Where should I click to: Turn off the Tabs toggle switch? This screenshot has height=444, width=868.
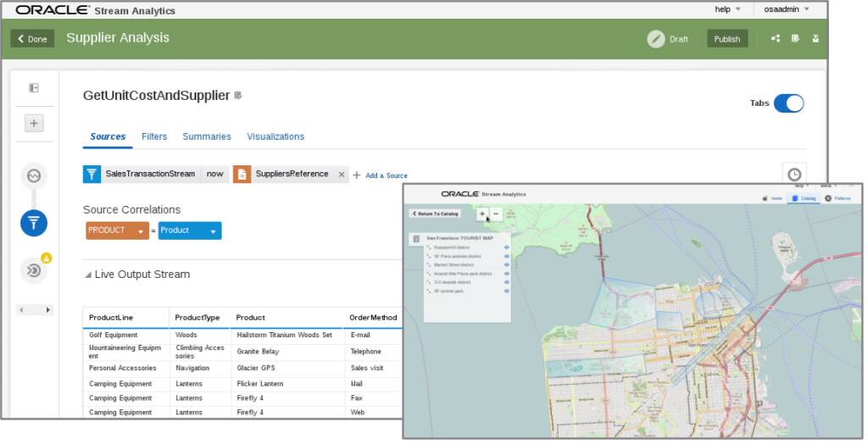coord(788,103)
